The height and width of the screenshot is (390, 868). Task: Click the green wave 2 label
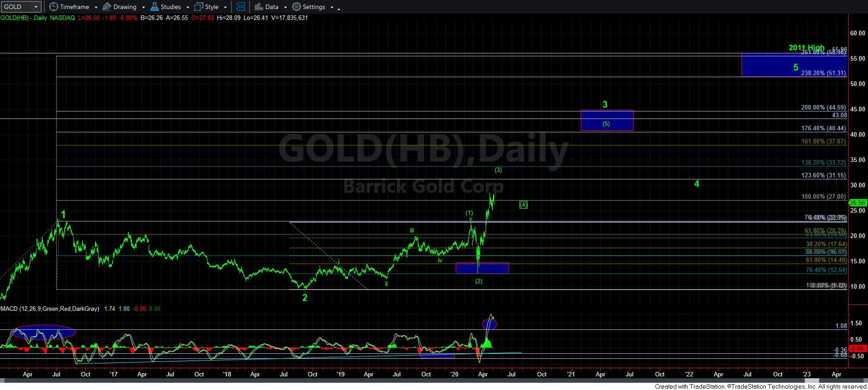click(305, 298)
